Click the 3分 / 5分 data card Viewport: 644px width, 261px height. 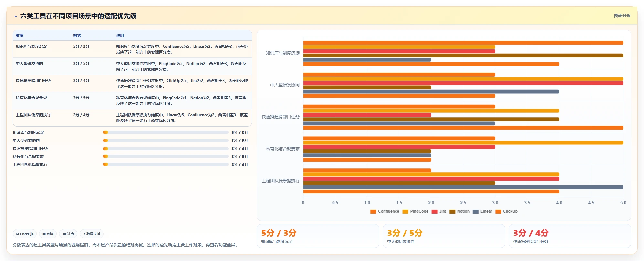tap(444, 236)
